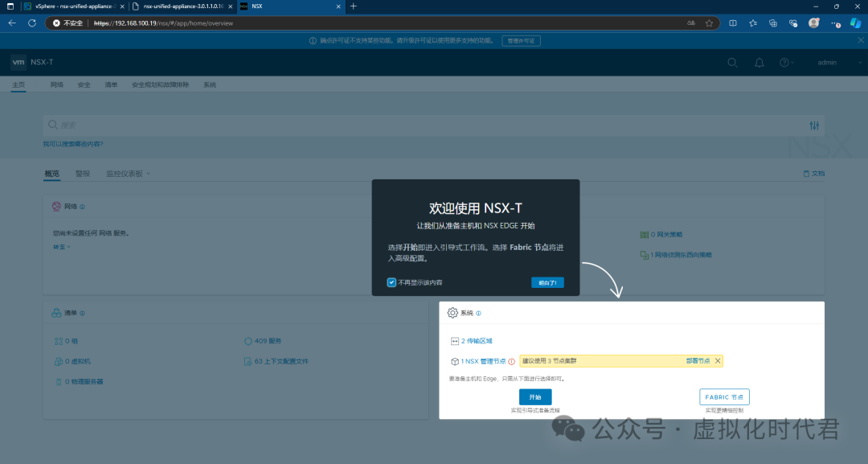The image size is (868, 464).
Task: Dismiss the 建议使用 3 节点集群 banner
Action: pyautogui.click(x=718, y=361)
